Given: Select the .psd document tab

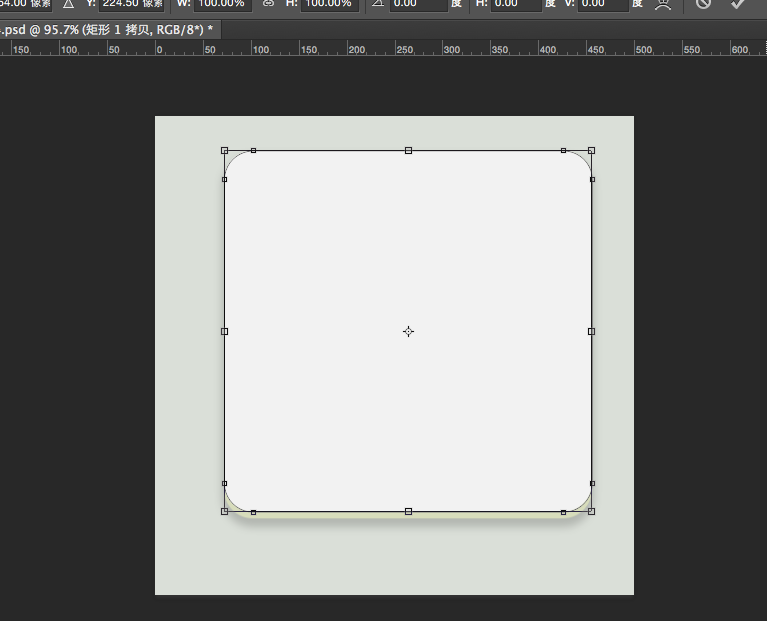Looking at the screenshot, I should click(108, 30).
